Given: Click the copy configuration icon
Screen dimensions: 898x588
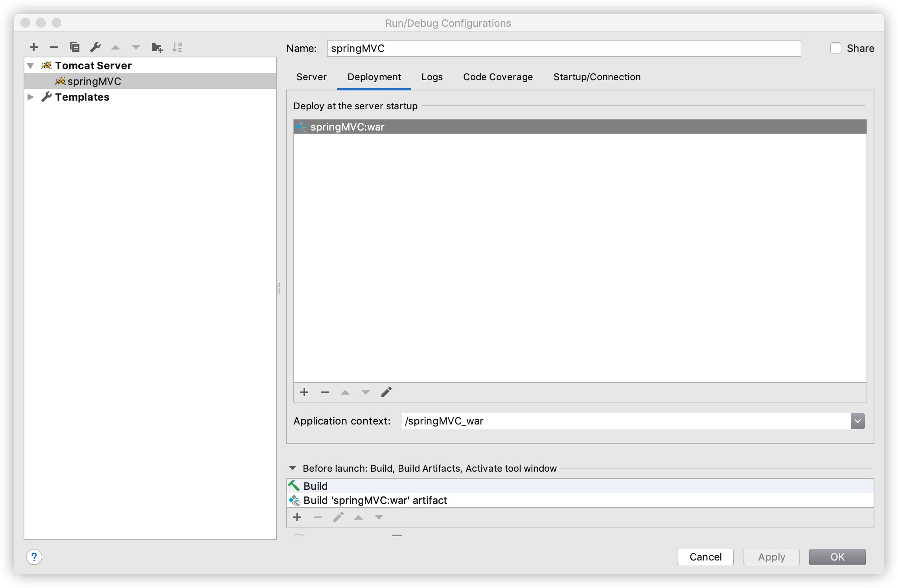Looking at the screenshot, I should [75, 48].
